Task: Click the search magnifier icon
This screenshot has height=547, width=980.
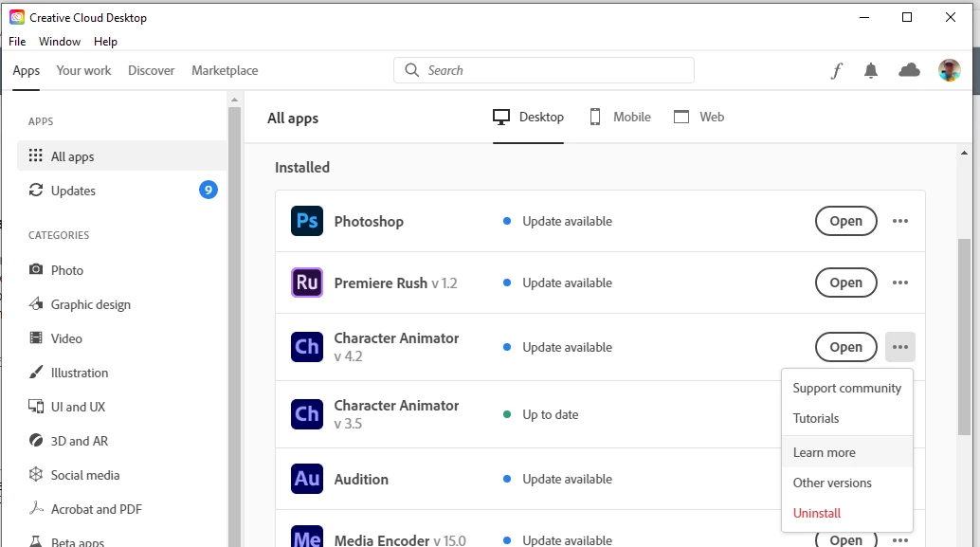Action: pos(412,70)
